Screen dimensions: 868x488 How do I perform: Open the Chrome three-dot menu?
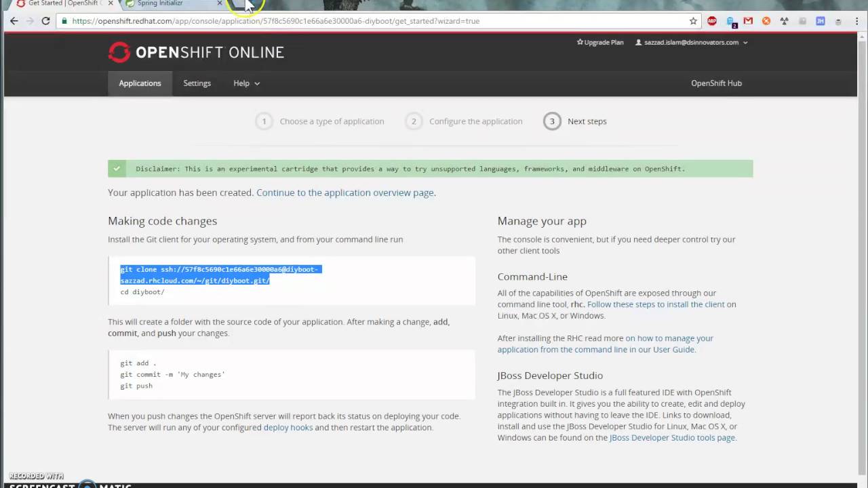pos(856,21)
